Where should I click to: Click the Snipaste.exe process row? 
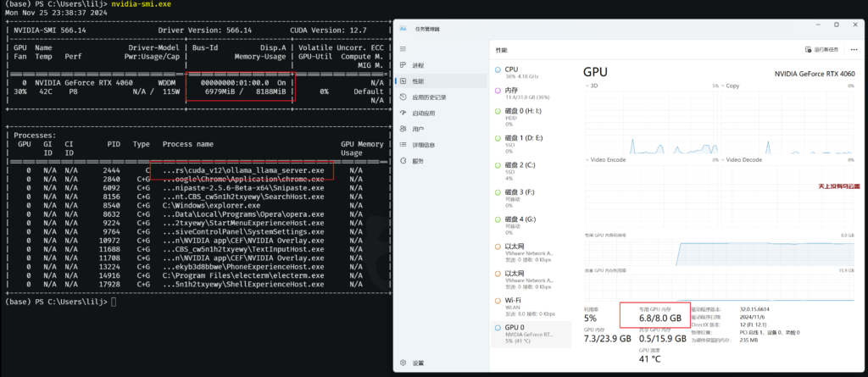click(x=195, y=188)
